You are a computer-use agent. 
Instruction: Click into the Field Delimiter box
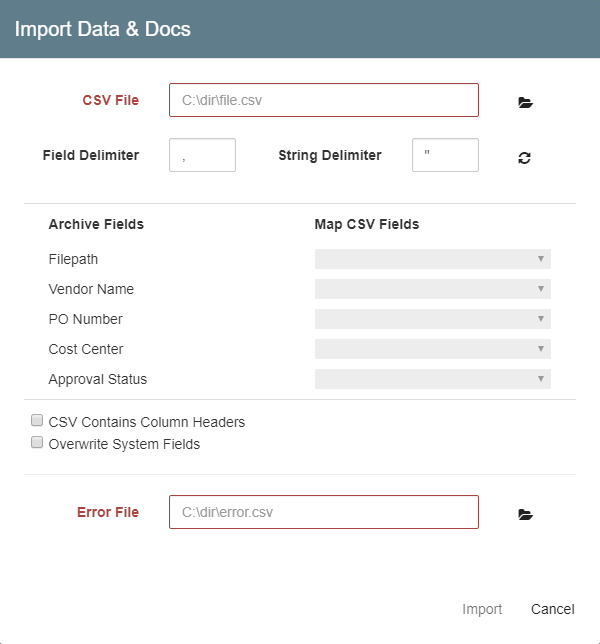pyautogui.click(x=202, y=155)
